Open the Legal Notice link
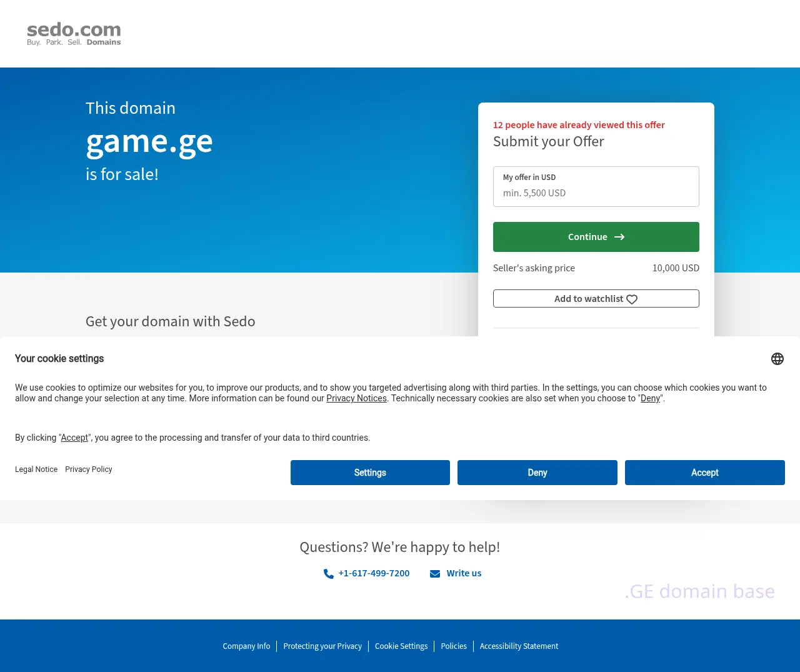Viewport: 800px width, 672px height. [x=36, y=469]
